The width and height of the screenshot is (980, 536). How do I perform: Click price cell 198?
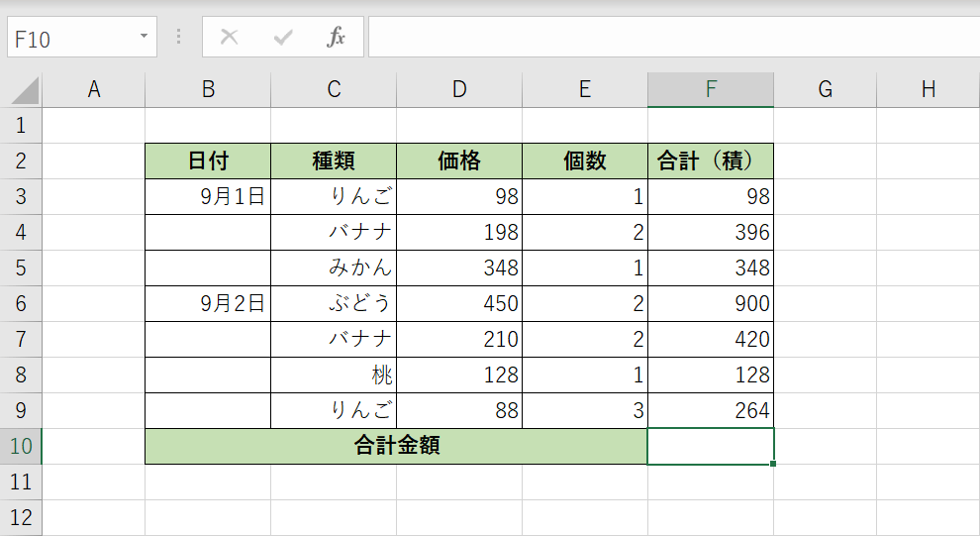(459, 233)
